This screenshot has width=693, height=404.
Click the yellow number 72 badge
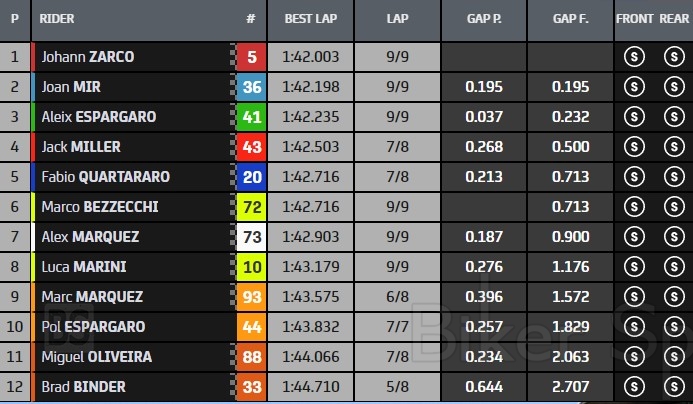coord(251,207)
